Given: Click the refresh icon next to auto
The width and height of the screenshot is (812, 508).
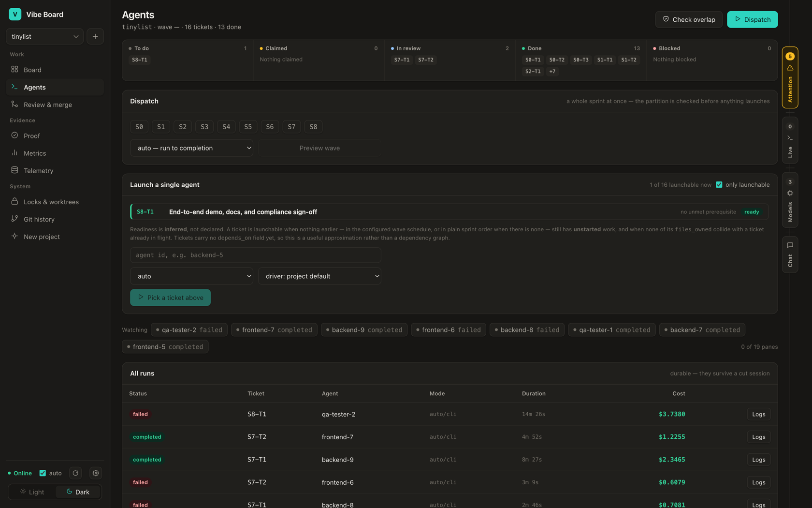Looking at the screenshot, I should point(75,473).
